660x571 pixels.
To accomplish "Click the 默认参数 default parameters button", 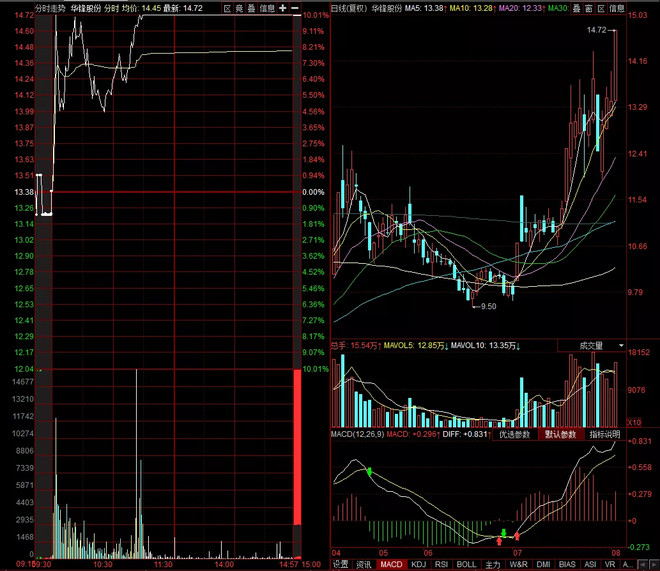I will [x=561, y=434].
